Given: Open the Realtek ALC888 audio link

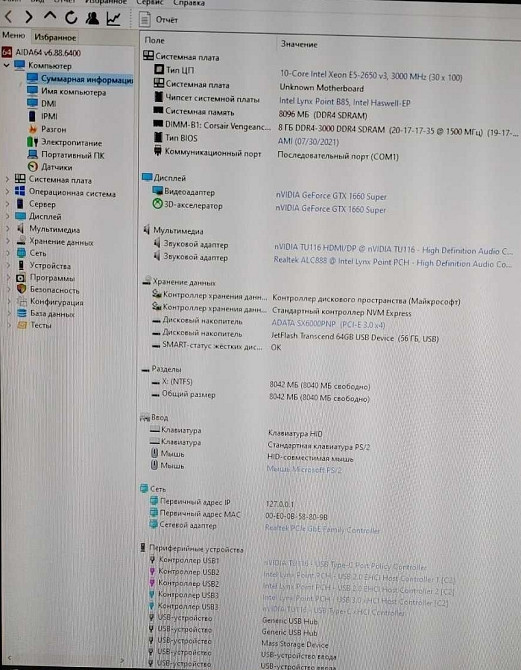Looking at the screenshot, I should (392, 262).
